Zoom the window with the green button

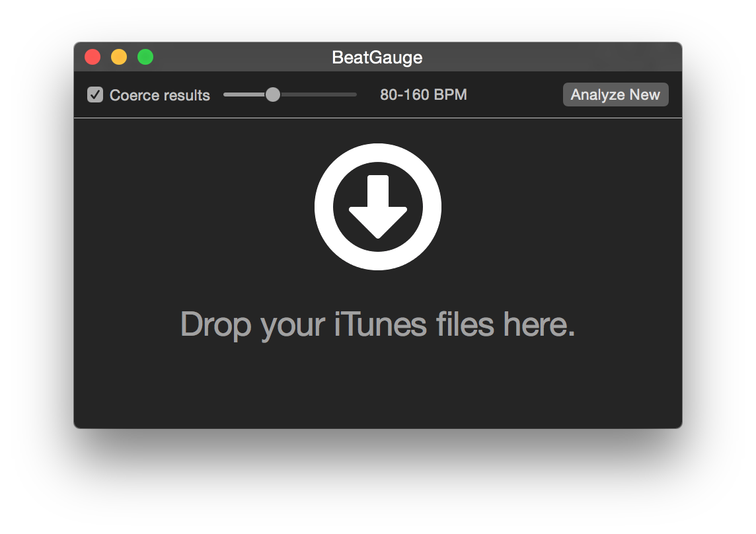pyautogui.click(x=145, y=57)
